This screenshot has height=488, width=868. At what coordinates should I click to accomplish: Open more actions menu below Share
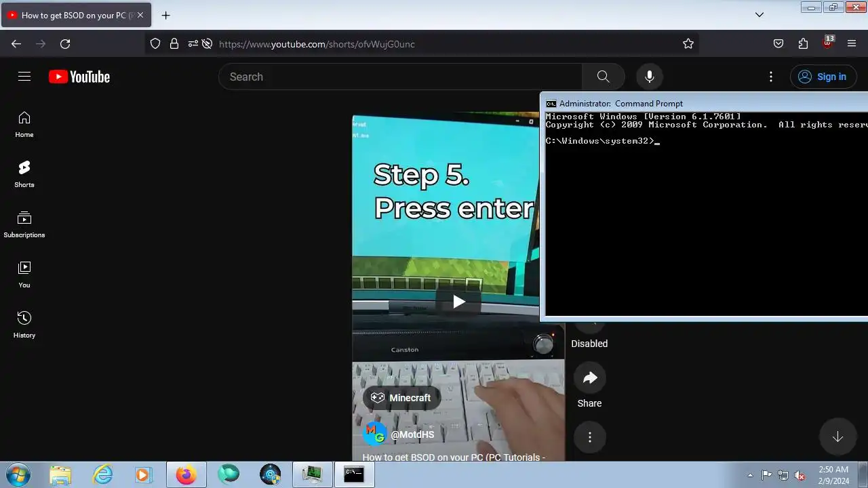tap(589, 437)
